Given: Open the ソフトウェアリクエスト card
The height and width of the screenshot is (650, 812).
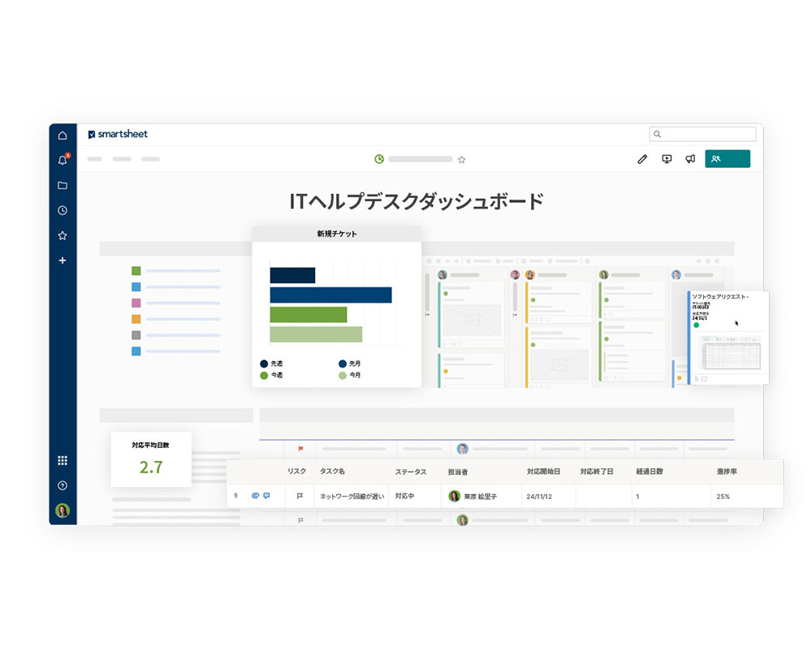Looking at the screenshot, I should [728, 337].
